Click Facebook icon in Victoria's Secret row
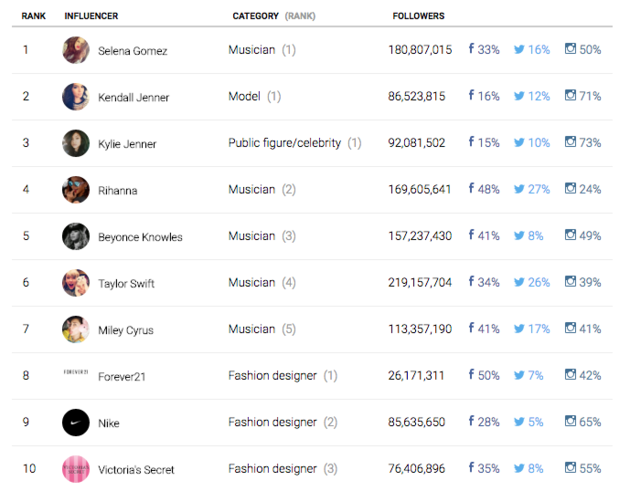 (x=471, y=468)
